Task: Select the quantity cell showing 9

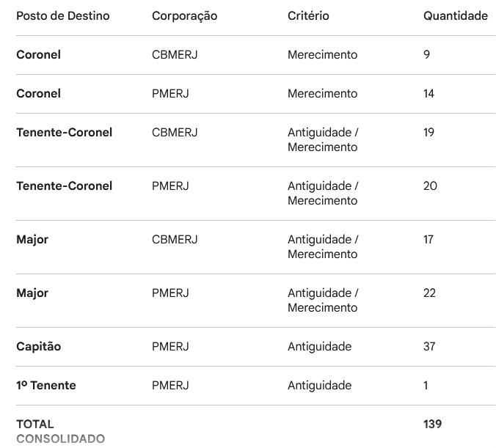Action: 426,54
